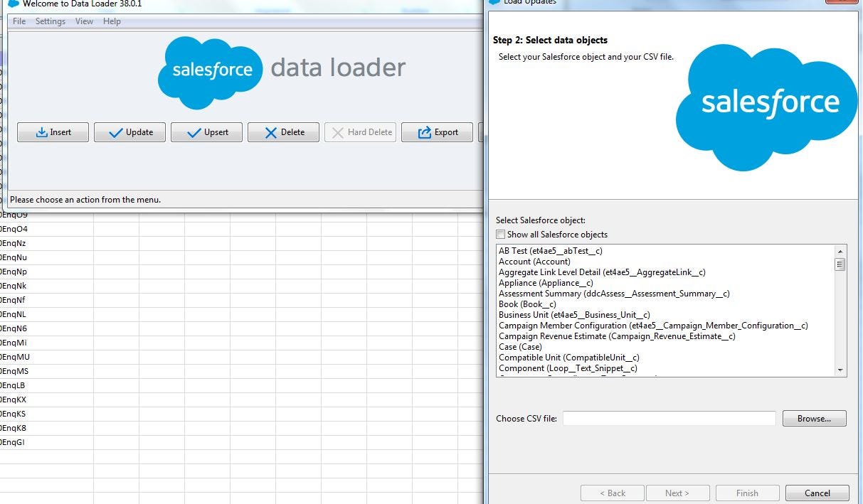
Task: Click the object list scrollbar thumb
Action: (x=840, y=264)
